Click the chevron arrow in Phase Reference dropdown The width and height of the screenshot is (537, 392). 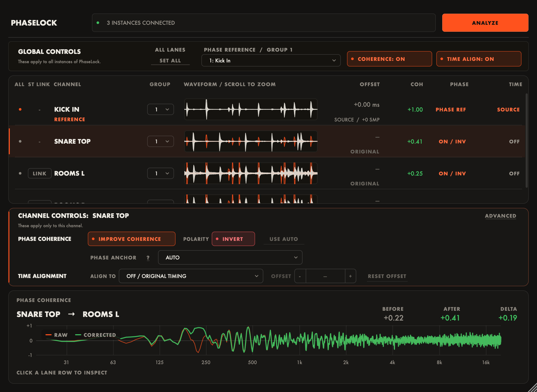click(334, 60)
